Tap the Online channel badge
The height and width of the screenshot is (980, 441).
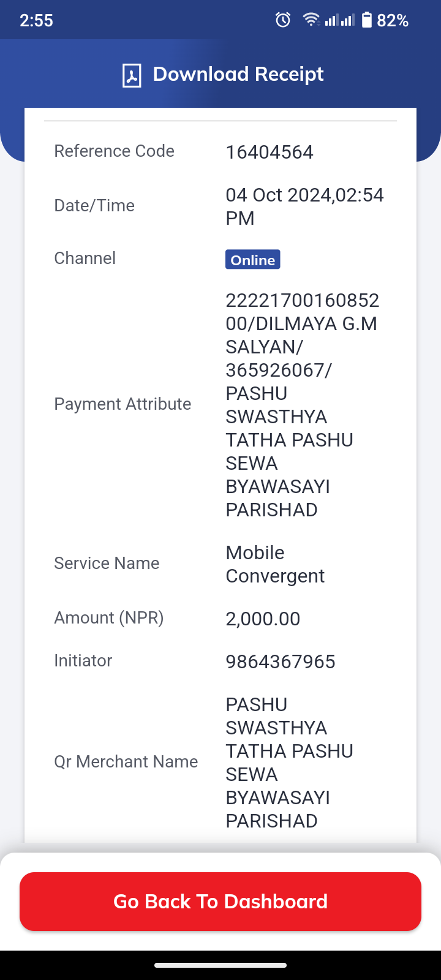click(253, 260)
